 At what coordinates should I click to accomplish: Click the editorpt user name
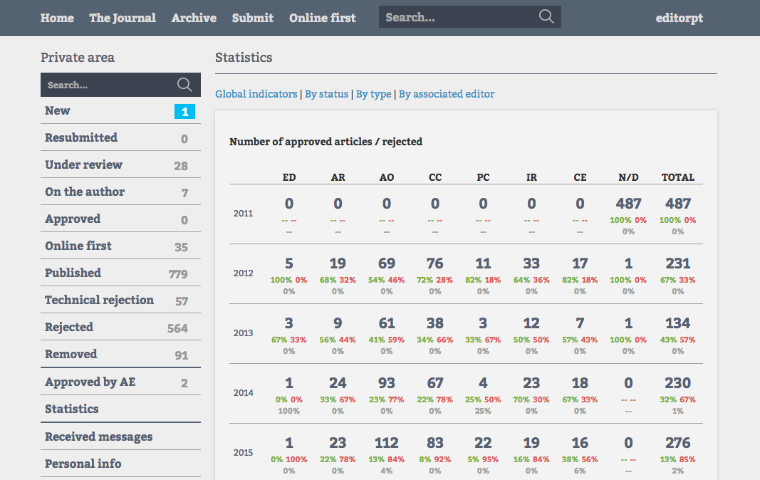coord(681,18)
